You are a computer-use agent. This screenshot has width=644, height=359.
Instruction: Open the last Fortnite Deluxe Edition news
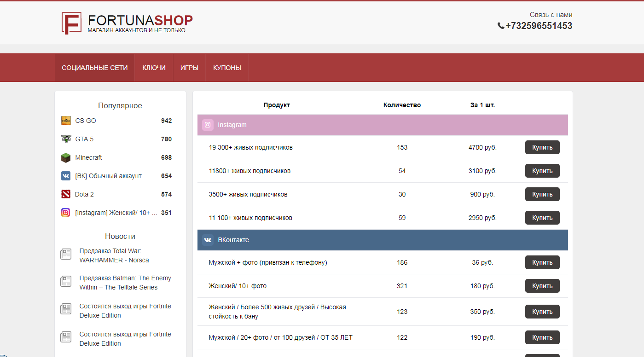[125, 339]
